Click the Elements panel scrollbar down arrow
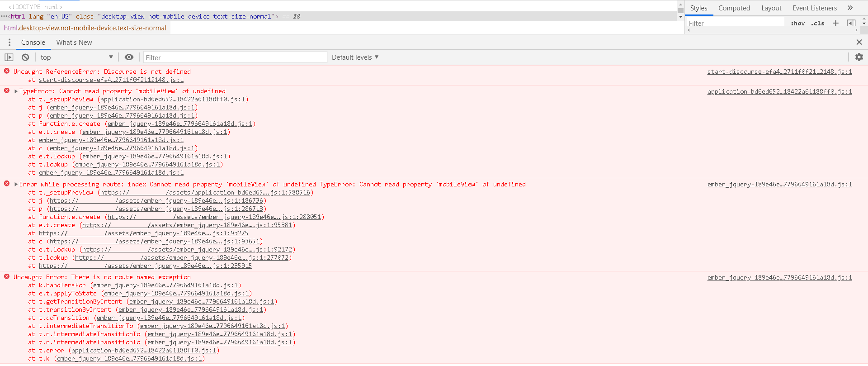The image size is (868, 366). point(680,17)
